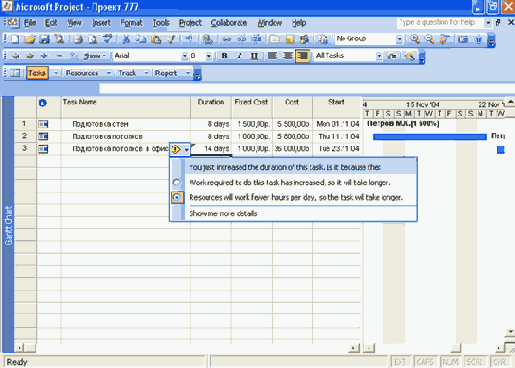Image resolution: width=515 pixels, height=368 pixels.
Task: Open the No Group dropdown
Action: click(x=399, y=39)
